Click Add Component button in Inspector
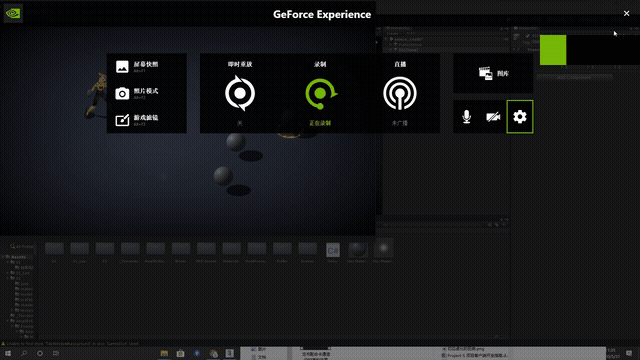The height and width of the screenshot is (360, 640). coord(574,78)
